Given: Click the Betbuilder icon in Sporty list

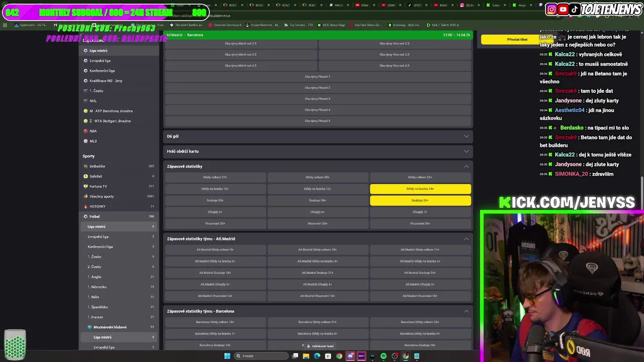Looking at the screenshot, I should [x=86, y=166].
